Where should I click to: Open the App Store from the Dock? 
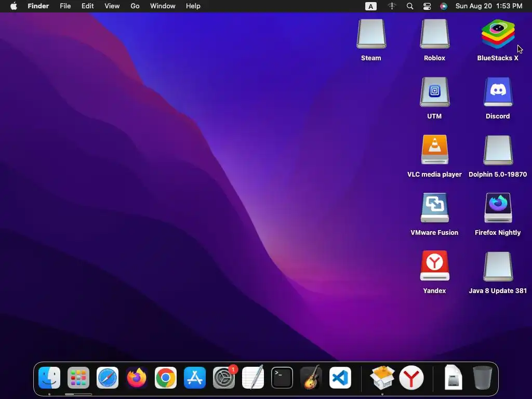coord(195,378)
